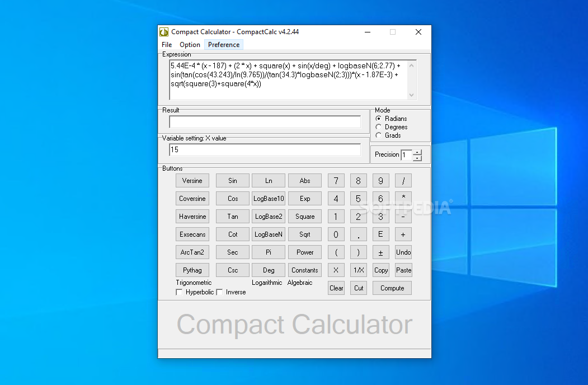Click the Undo button

click(x=403, y=252)
